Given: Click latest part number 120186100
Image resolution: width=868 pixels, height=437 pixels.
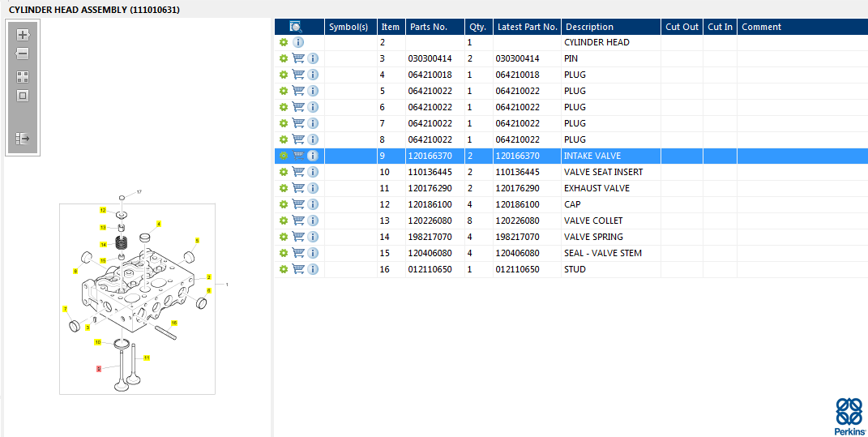Looking at the screenshot, I should (x=518, y=204).
